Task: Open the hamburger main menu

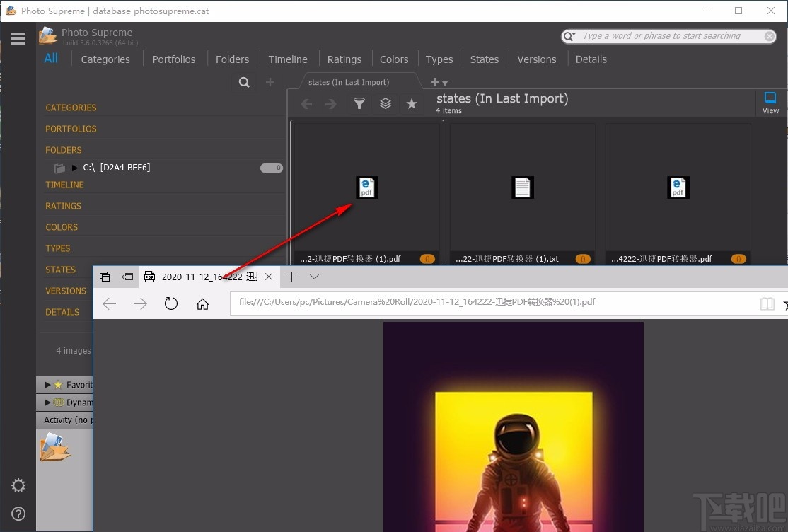Action: tap(18, 39)
